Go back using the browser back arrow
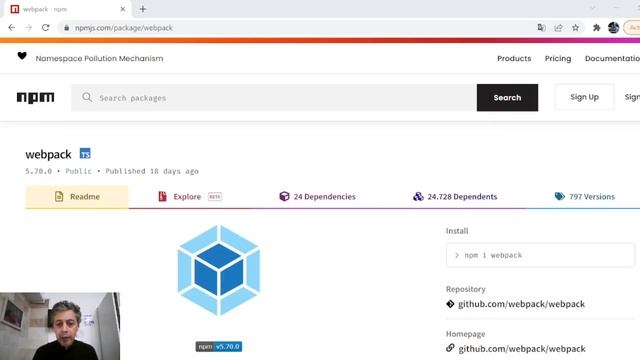The image size is (640, 360). point(11,28)
